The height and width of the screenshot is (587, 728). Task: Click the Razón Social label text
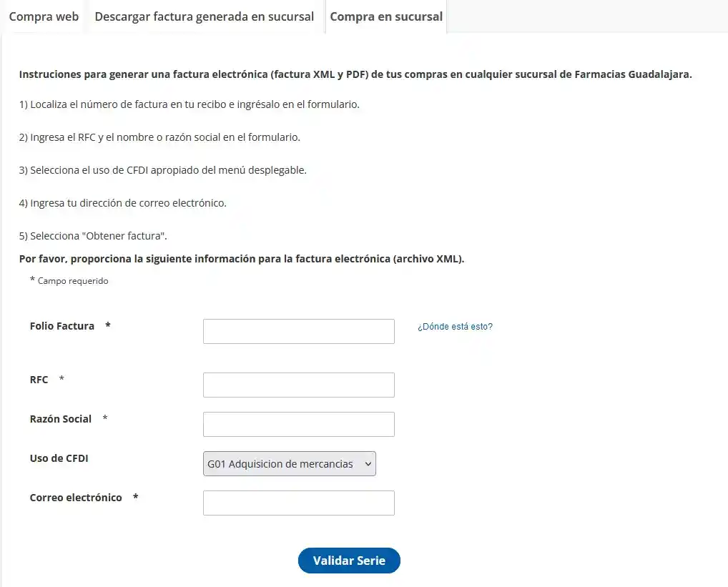(x=60, y=419)
